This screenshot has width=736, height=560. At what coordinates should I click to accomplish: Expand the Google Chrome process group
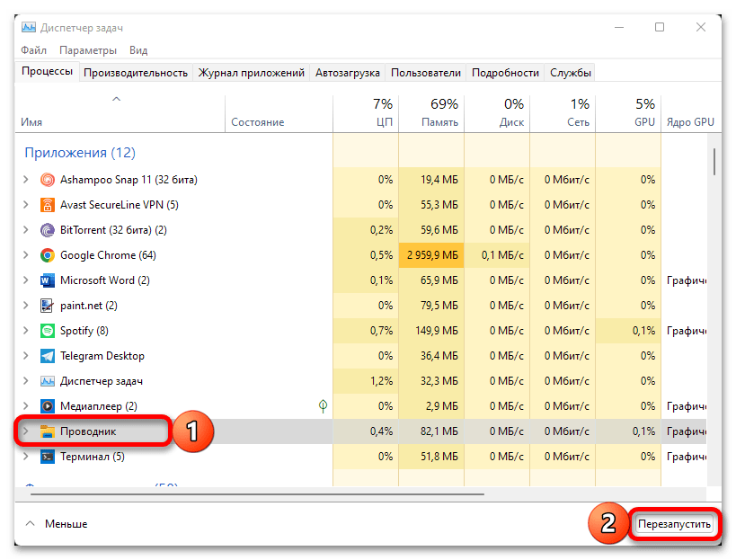pos(26,255)
